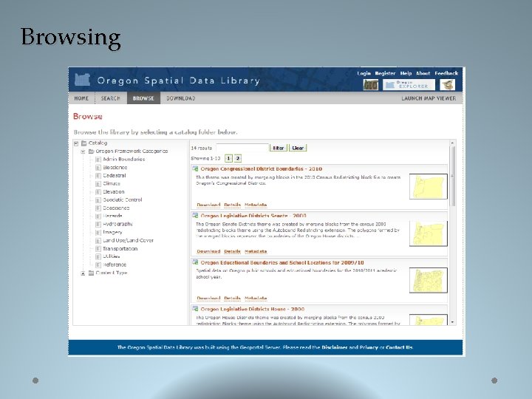Click the Register link

pos(385,73)
